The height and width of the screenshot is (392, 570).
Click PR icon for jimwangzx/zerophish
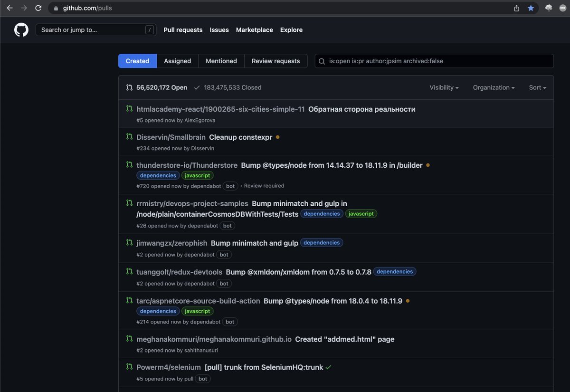click(129, 243)
